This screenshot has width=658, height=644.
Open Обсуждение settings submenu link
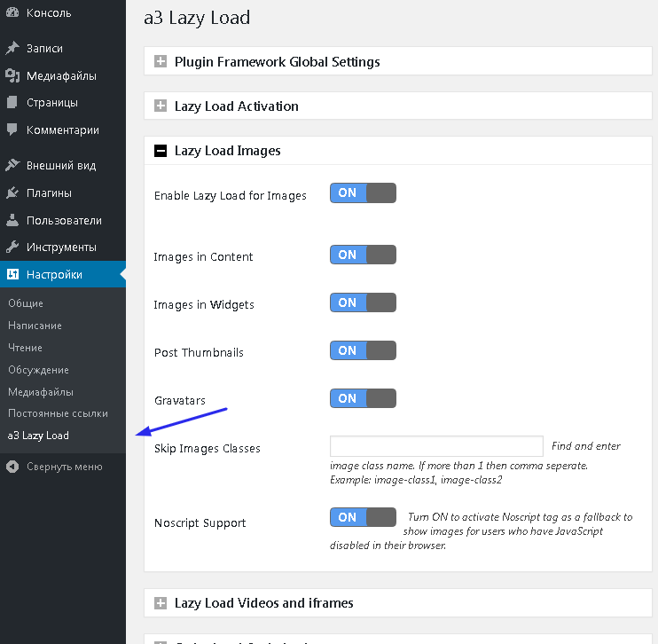click(x=39, y=370)
